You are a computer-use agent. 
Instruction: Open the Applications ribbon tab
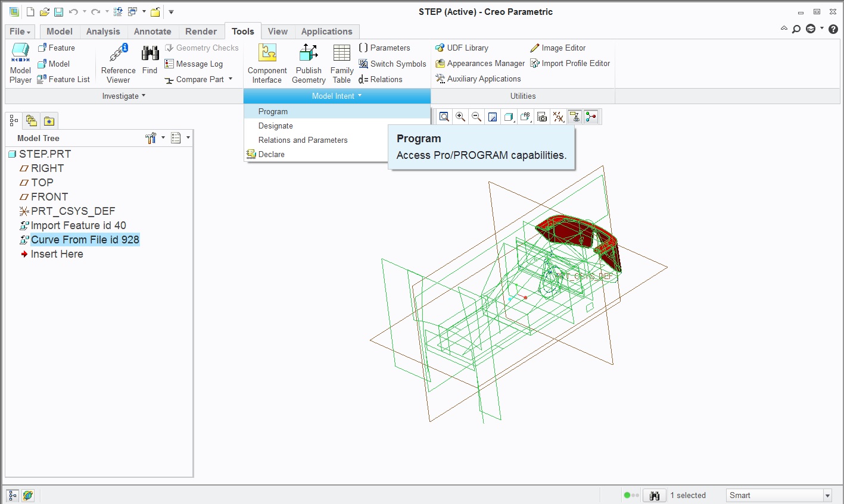pyautogui.click(x=326, y=32)
